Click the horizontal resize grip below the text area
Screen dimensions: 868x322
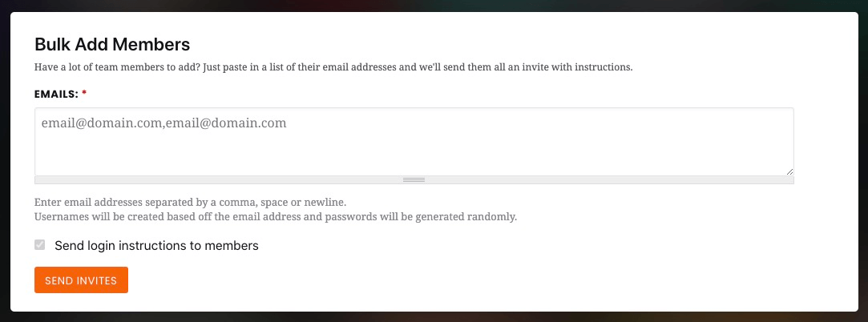click(414, 180)
